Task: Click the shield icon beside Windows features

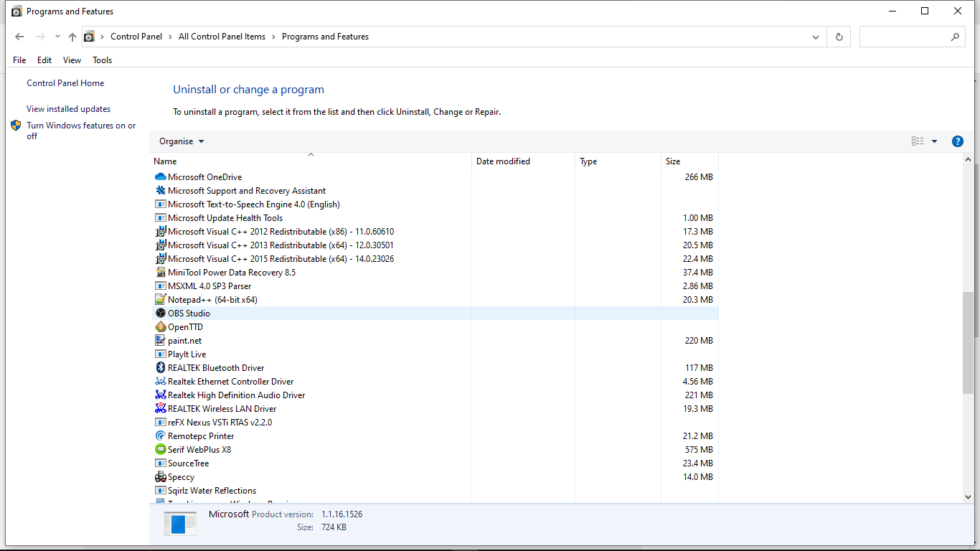Action: [x=16, y=126]
